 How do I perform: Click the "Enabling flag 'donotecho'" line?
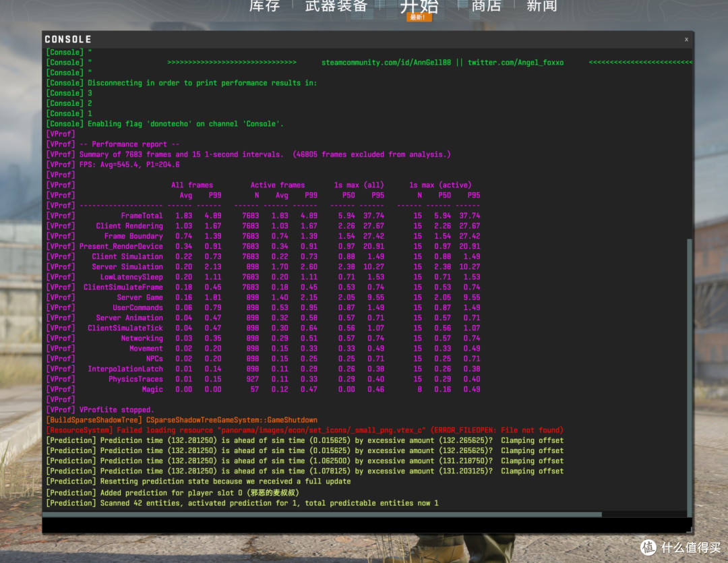point(165,124)
